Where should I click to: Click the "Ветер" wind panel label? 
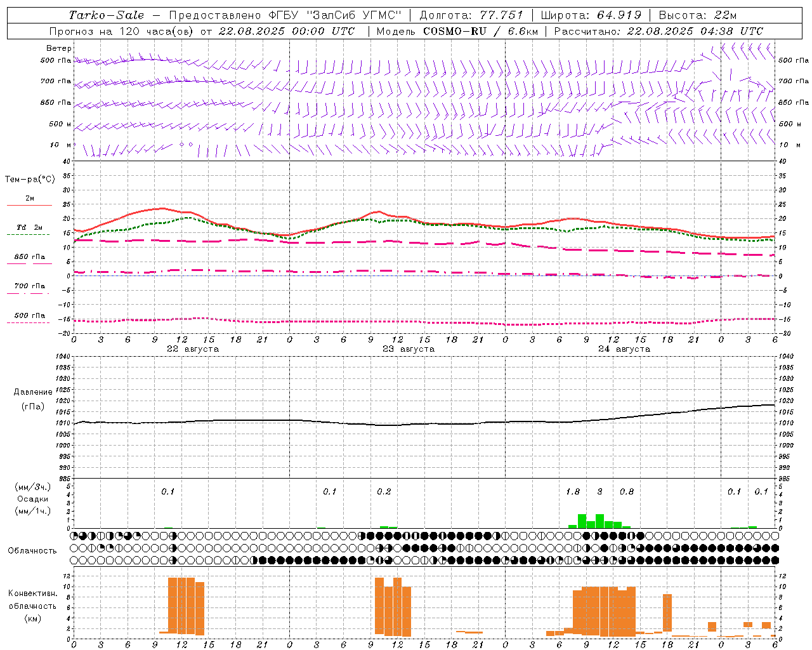(59, 48)
